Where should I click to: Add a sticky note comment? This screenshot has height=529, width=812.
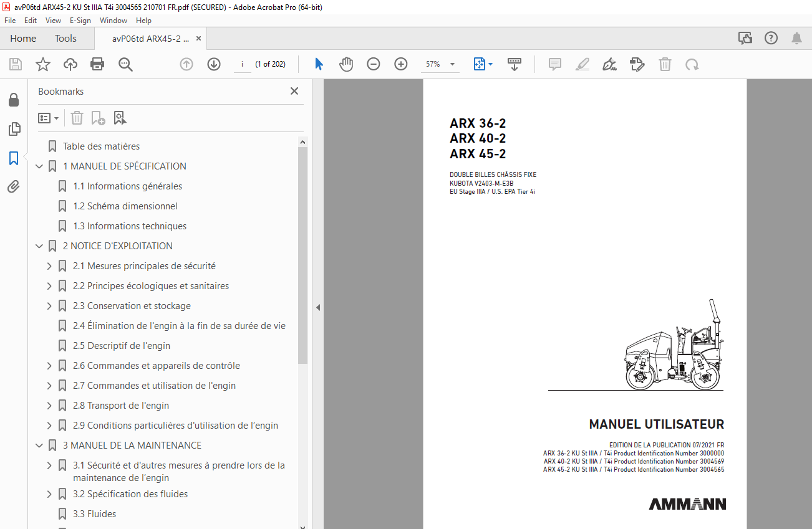point(555,64)
